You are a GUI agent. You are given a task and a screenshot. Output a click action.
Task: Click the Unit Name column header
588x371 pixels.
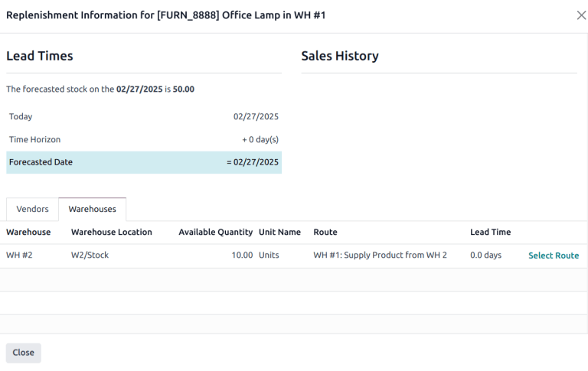pos(279,232)
